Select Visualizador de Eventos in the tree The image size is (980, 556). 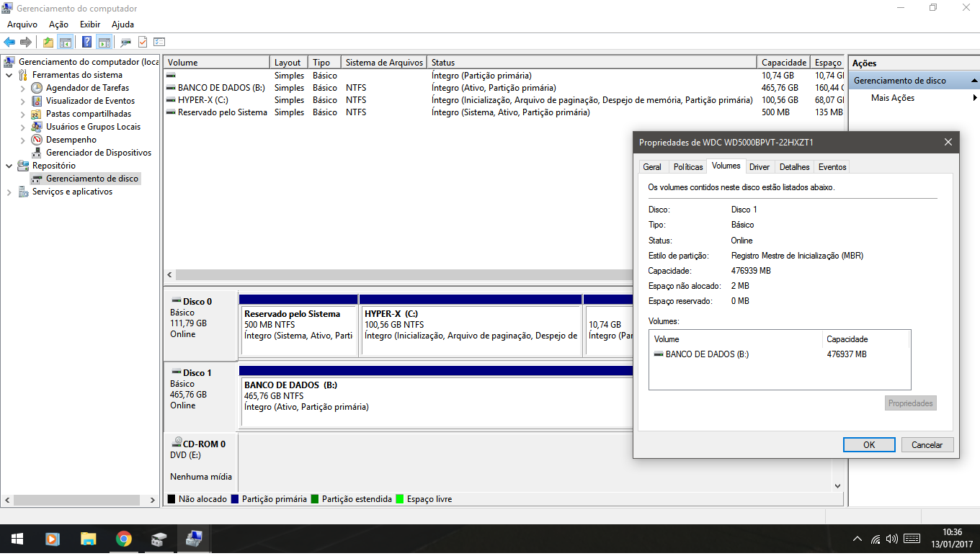(90, 101)
